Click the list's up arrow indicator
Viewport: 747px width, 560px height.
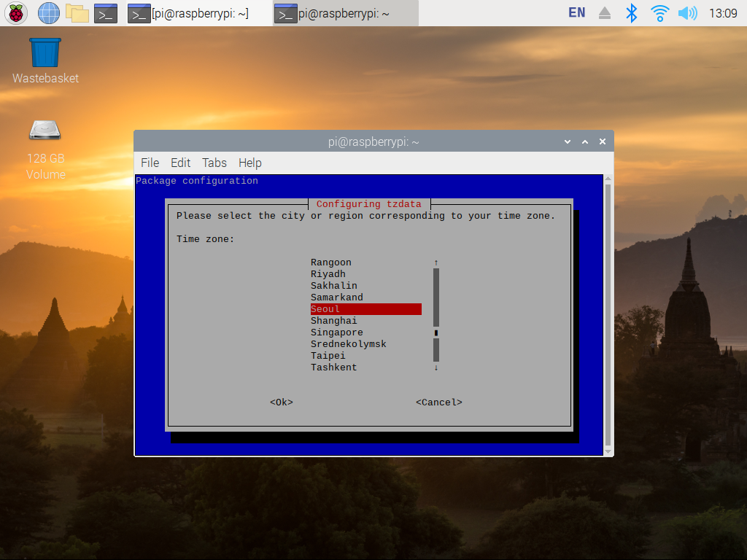click(x=436, y=262)
